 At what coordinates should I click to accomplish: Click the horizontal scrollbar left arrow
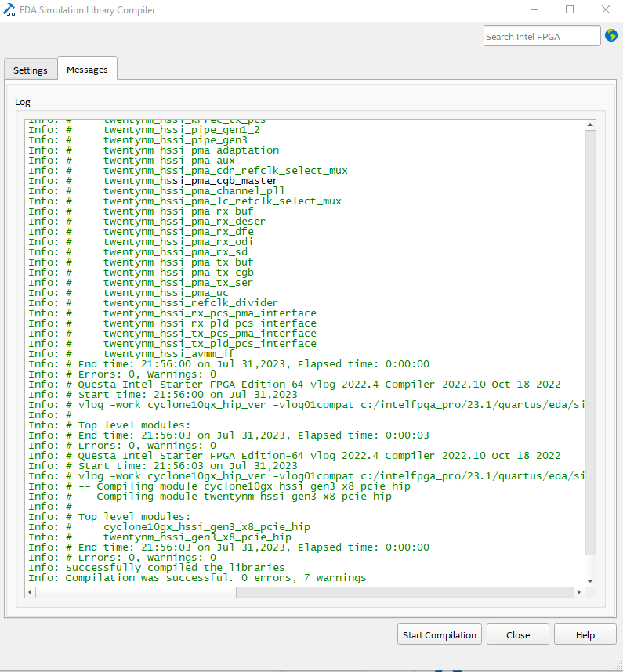click(x=31, y=592)
